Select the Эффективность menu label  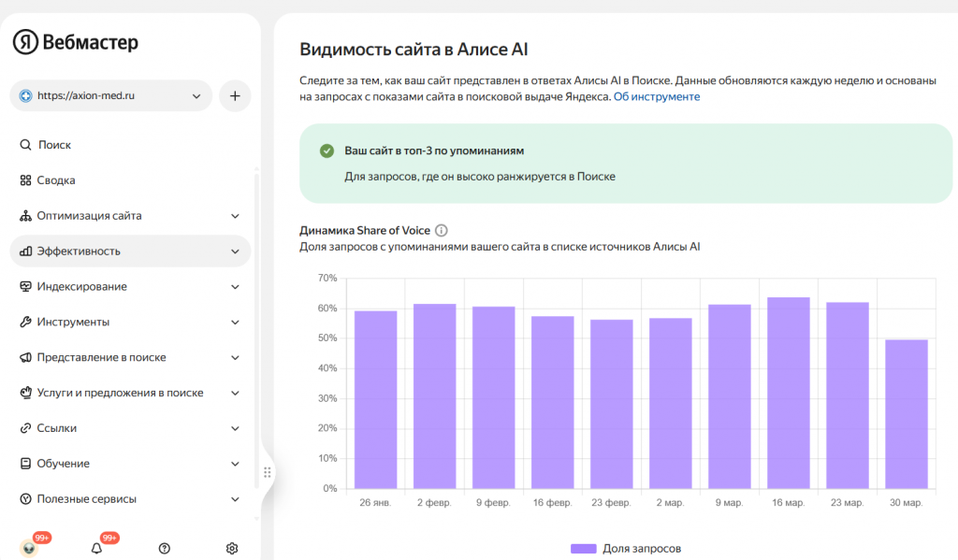(79, 251)
